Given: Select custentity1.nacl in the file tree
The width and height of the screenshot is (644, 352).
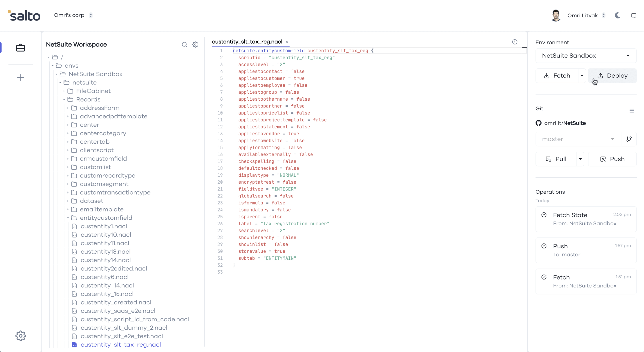Looking at the screenshot, I should [104, 226].
